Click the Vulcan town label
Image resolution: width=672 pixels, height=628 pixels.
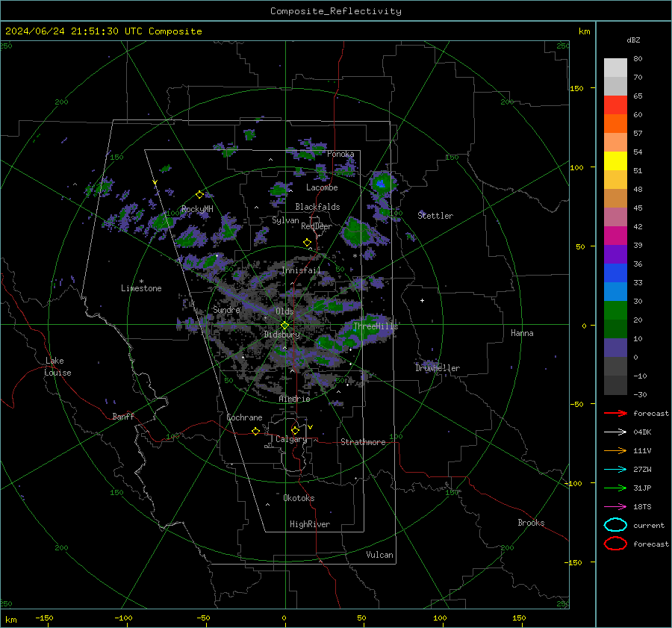coord(379,555)
